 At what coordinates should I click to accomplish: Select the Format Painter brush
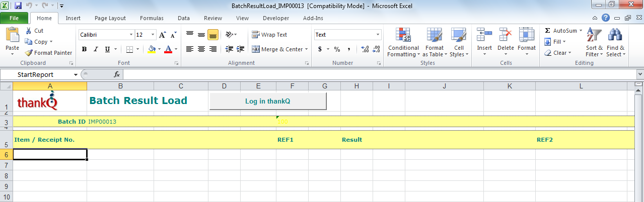pyautogui.click(x=29, y=53)
